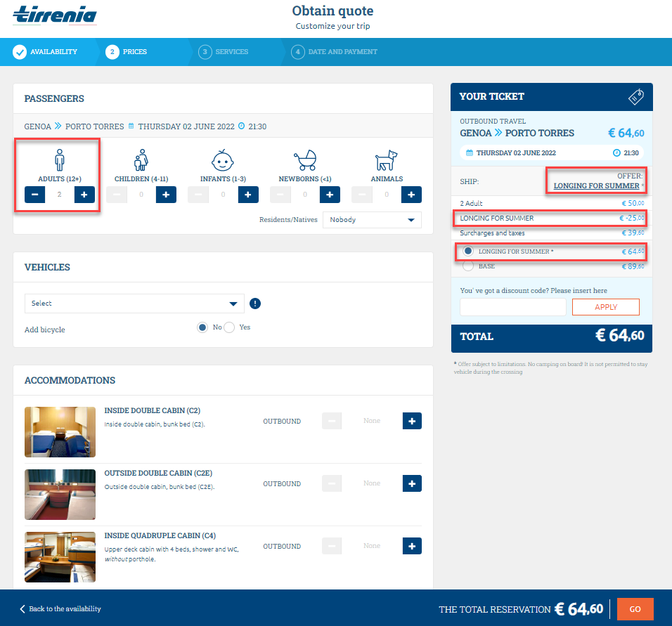This screenshot has width=672, height=626.
Task: Click the Longing for Summer discount row
Action: pyautogui.click(x=552, y=218)
